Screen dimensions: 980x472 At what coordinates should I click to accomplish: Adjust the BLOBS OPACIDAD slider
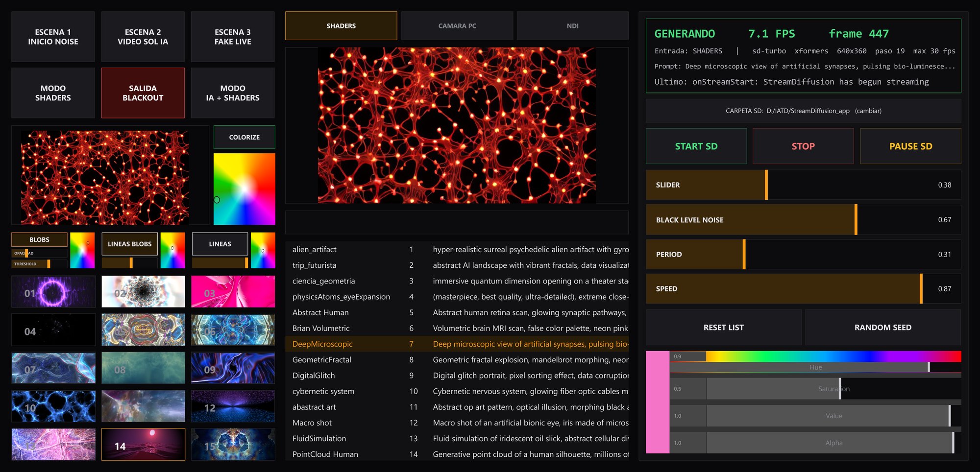(39, 253)
